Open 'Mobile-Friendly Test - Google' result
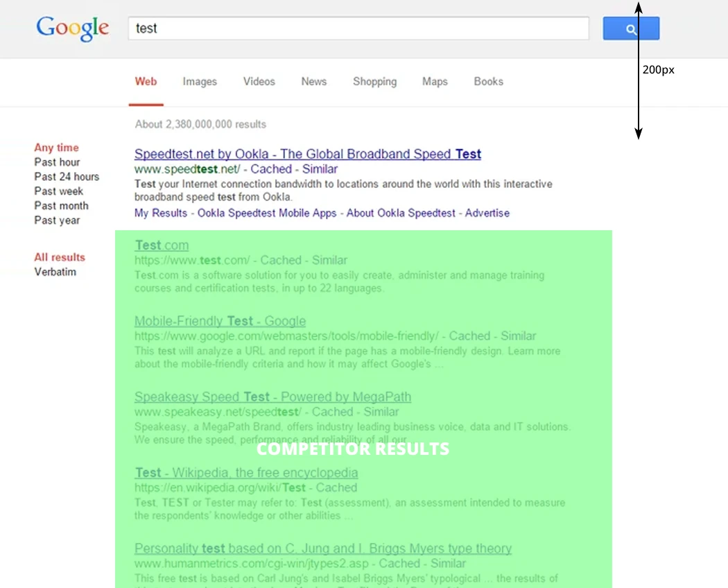The width and height of the screenshot is (728, 588). point(220,321)
